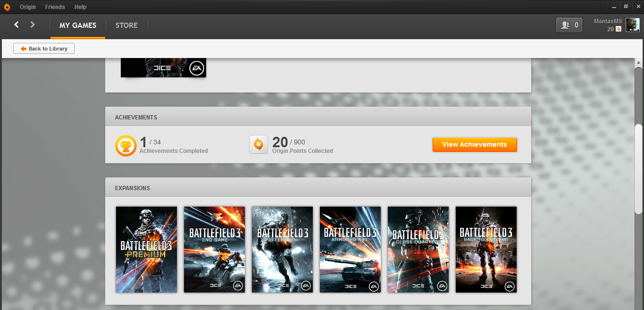Close the Origin window
Viewport: 644px width, 310px height.
click(x=637, y=7)
